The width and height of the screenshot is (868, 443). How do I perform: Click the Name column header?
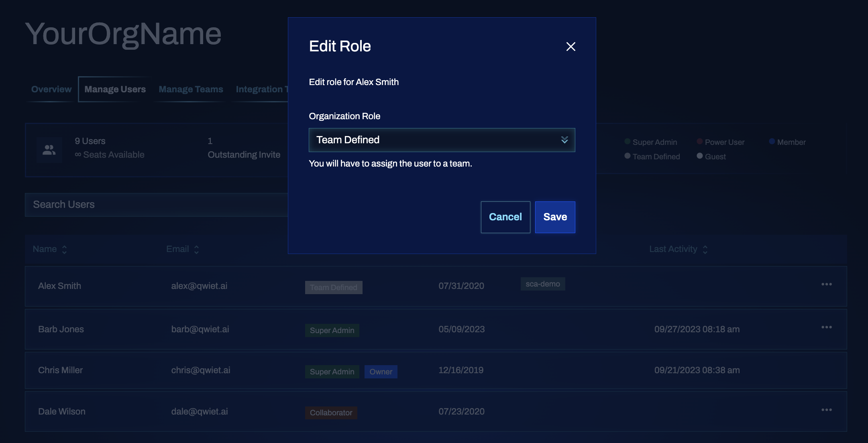[x=45, y=249]
